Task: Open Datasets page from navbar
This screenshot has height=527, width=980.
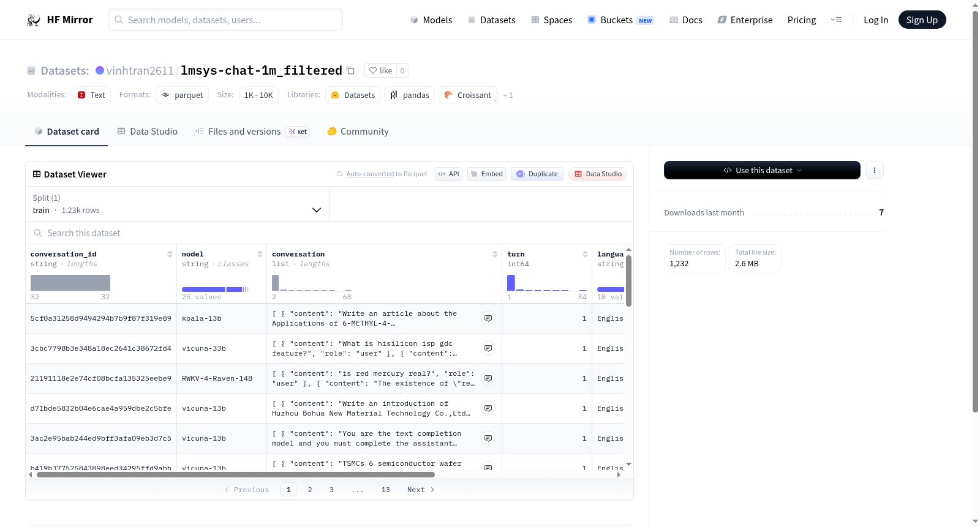Action: click(491, 20)
